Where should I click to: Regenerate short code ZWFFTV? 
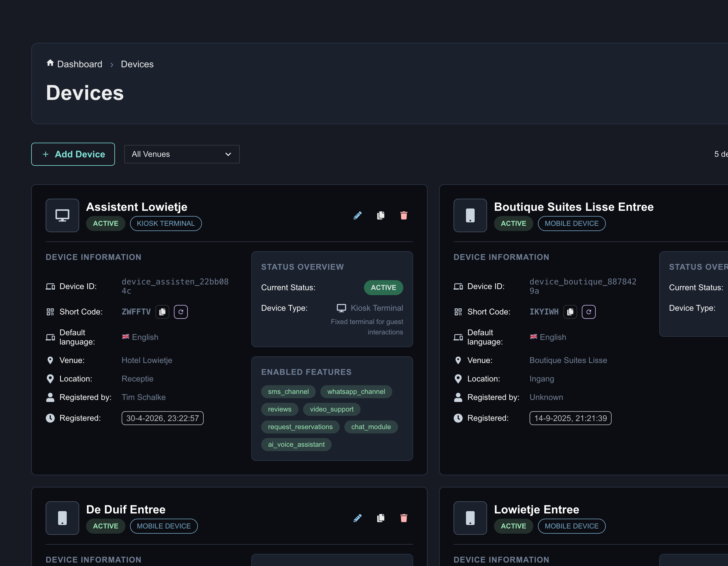(181, 312)
